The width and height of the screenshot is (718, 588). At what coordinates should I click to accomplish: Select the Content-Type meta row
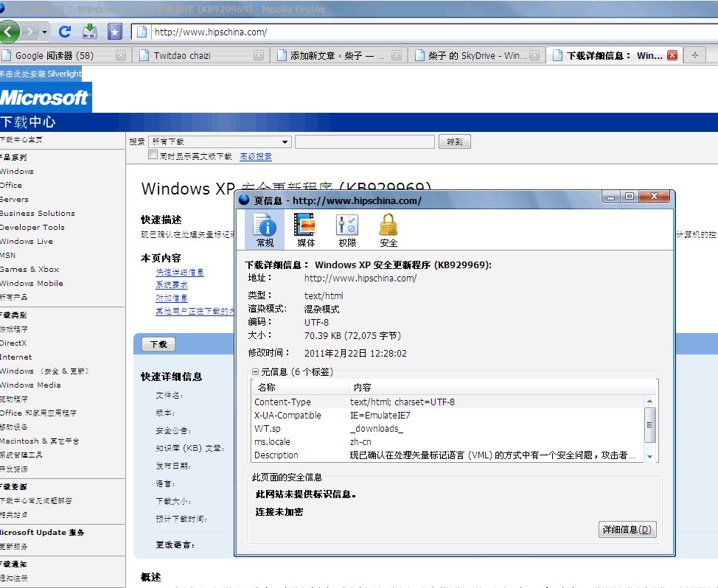447,402
